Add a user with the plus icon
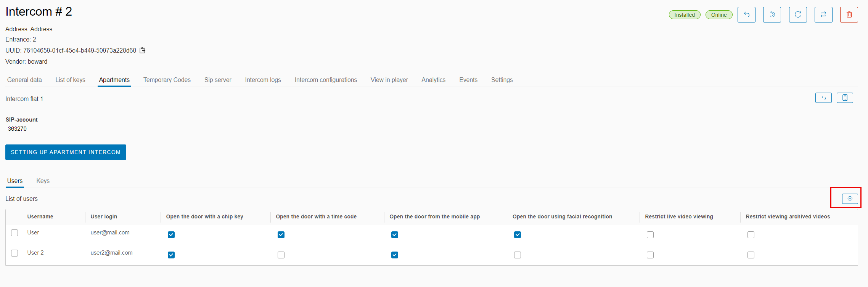868x287 pixels. pyautogui.click(x=850, y=199)
